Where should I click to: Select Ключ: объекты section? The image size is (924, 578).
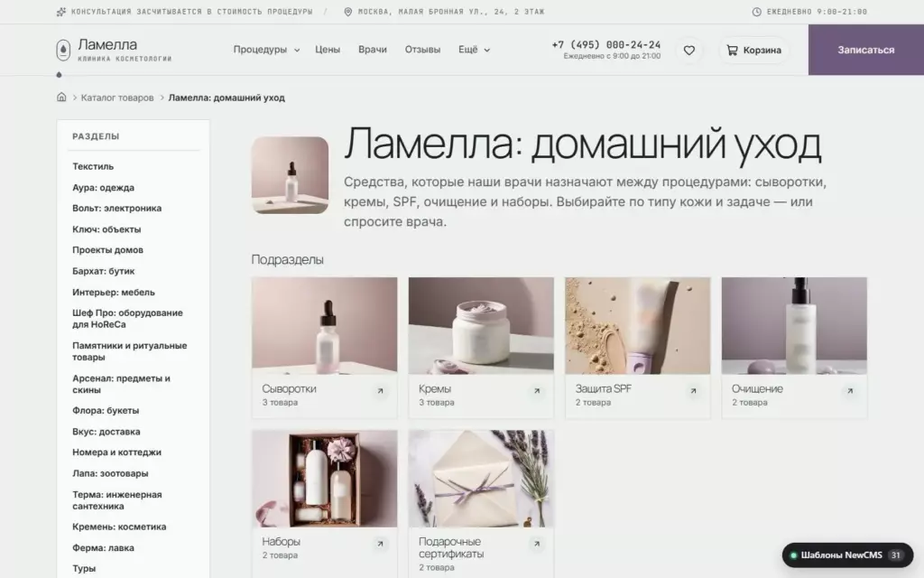pos(106,229)
